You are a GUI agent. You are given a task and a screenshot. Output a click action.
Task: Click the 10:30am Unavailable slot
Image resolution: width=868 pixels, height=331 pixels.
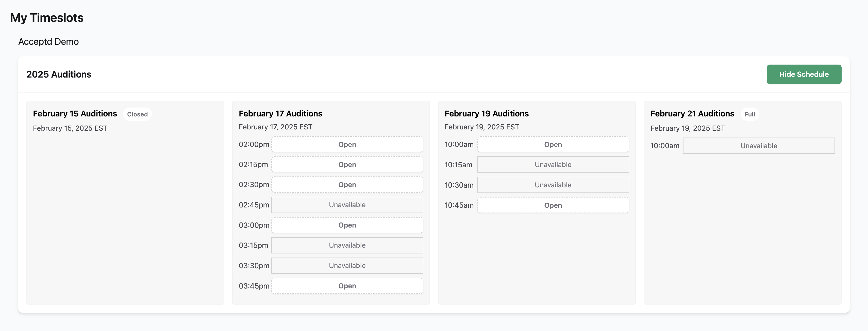pyautogui.click(x=553, y=185)
